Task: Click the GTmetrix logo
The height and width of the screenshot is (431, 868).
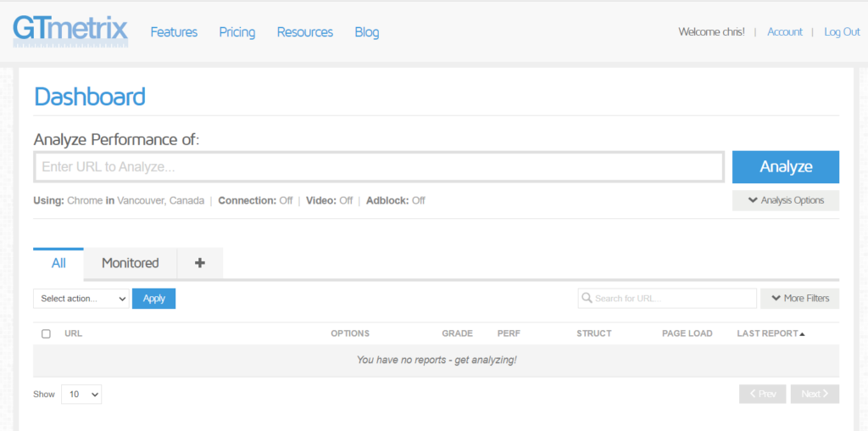Action: (x=70, y=31)
